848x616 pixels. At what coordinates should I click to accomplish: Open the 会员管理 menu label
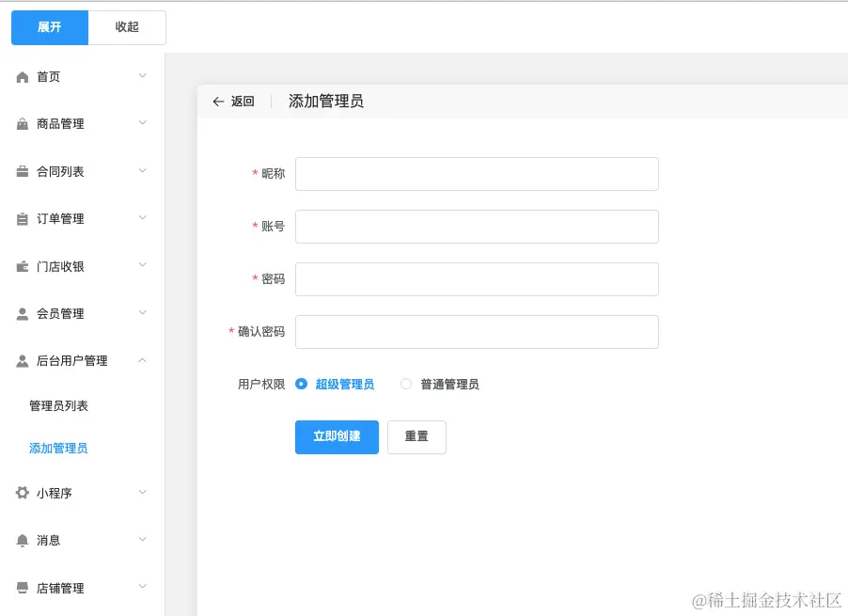60,314
